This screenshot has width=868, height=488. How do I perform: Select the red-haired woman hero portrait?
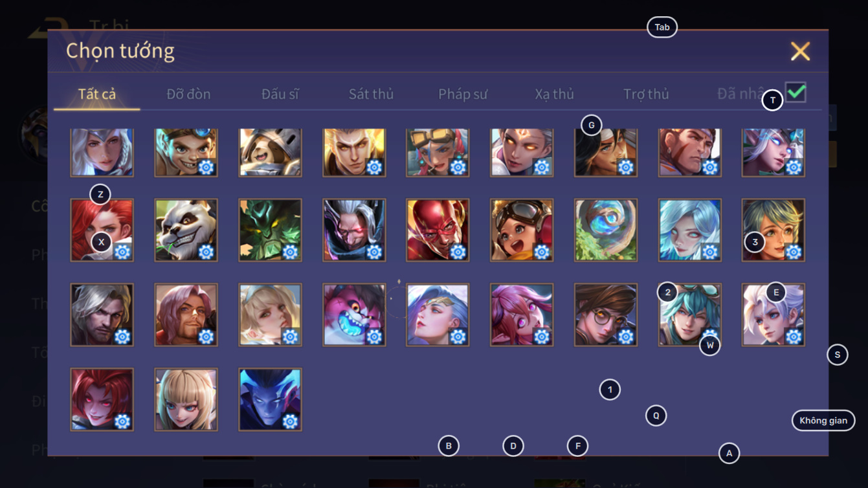pos(102,230)
